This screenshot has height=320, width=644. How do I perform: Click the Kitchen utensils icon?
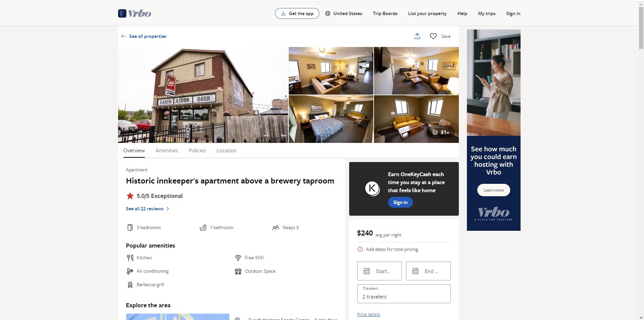(130, 258)
